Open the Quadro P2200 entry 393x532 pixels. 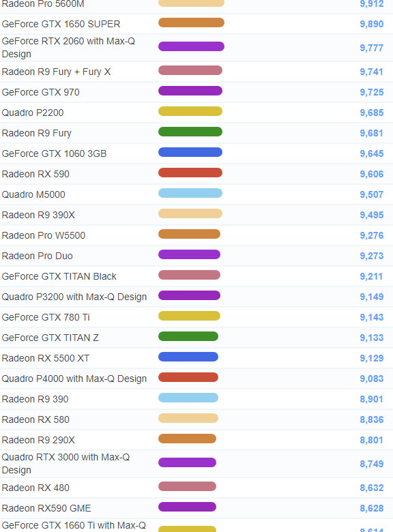(33, 113)
